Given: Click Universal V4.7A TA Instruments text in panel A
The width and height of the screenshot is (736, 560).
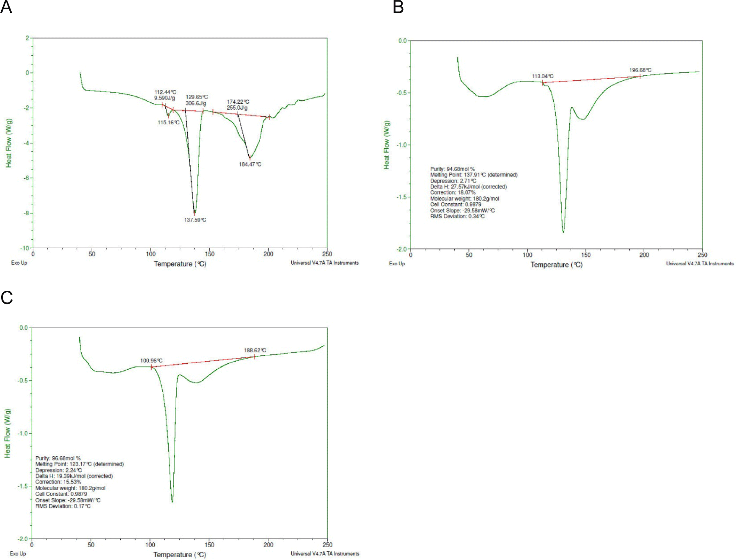Looking at the screenshot, I should pos(324,263).
